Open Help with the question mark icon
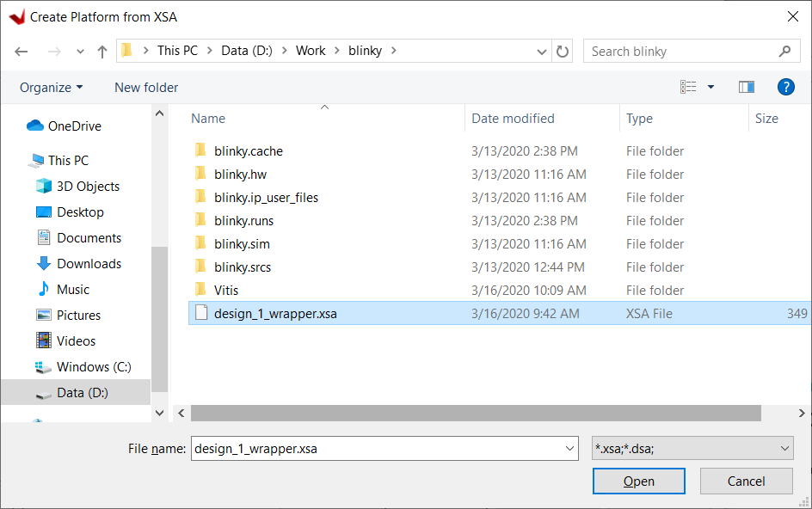Screen dimensions: 812x509 tap(785, 87)
